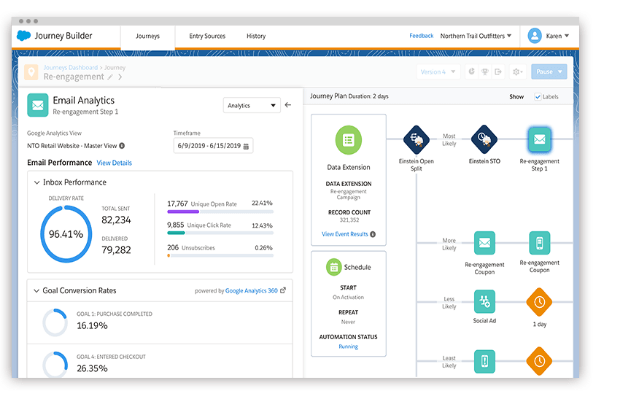Image resolution: width=620 pixels, height=402 pixels.
Task: Click the 82,234 total sent value
Action: tap(116, 220)
